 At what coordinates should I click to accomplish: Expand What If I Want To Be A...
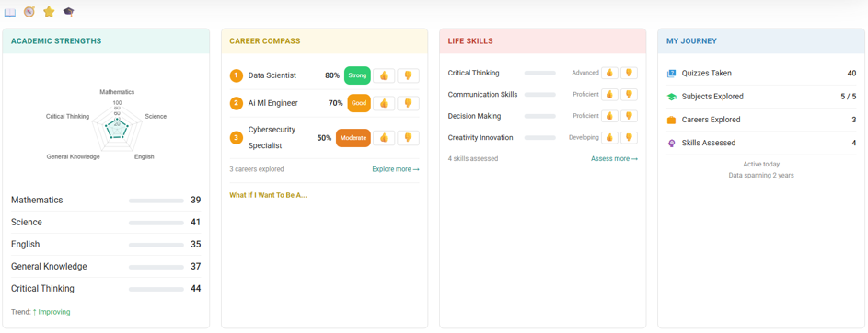268,195
